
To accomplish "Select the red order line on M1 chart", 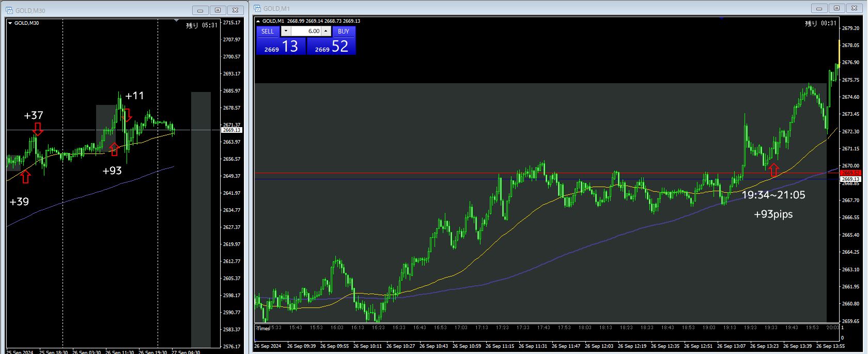I will [548, 173].
